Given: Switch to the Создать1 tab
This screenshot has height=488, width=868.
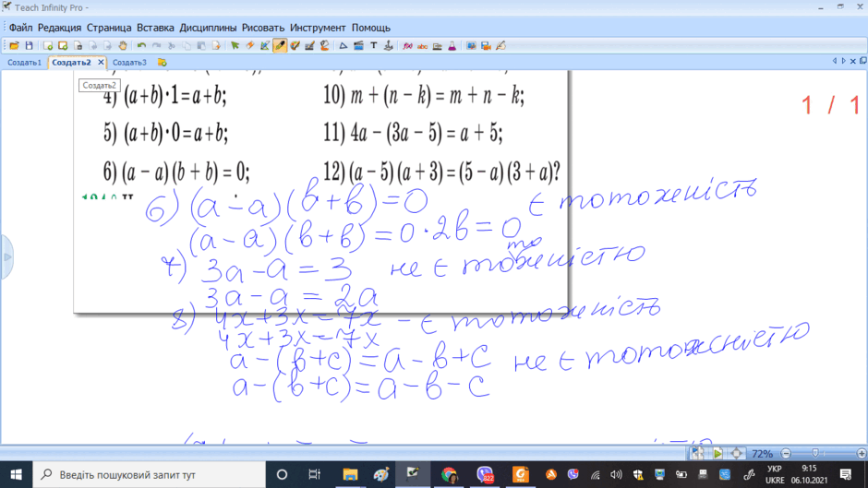Looking at the screenshot, I should point(24,63).
